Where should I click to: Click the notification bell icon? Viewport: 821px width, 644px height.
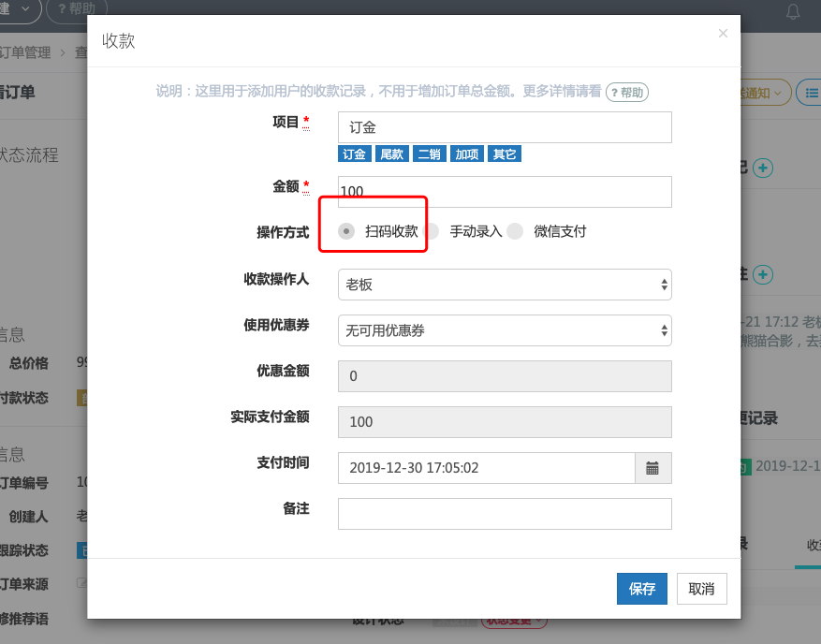point(793,11)
